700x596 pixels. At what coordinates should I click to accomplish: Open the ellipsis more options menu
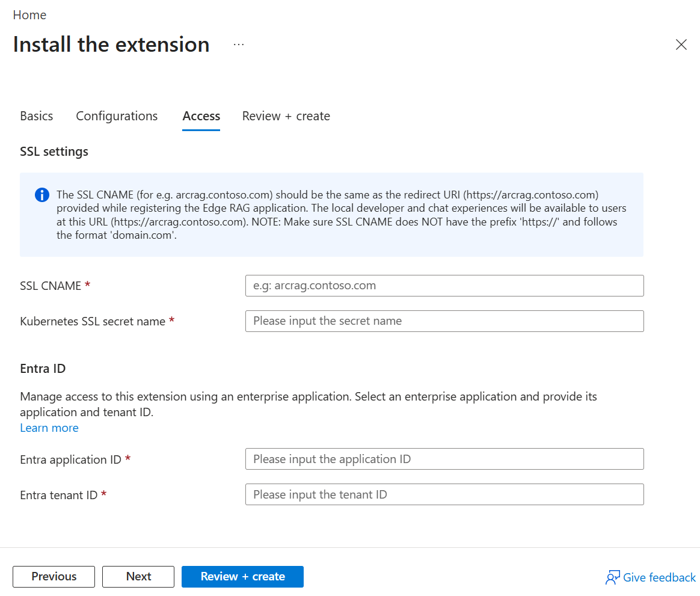(x=239, y=45)
